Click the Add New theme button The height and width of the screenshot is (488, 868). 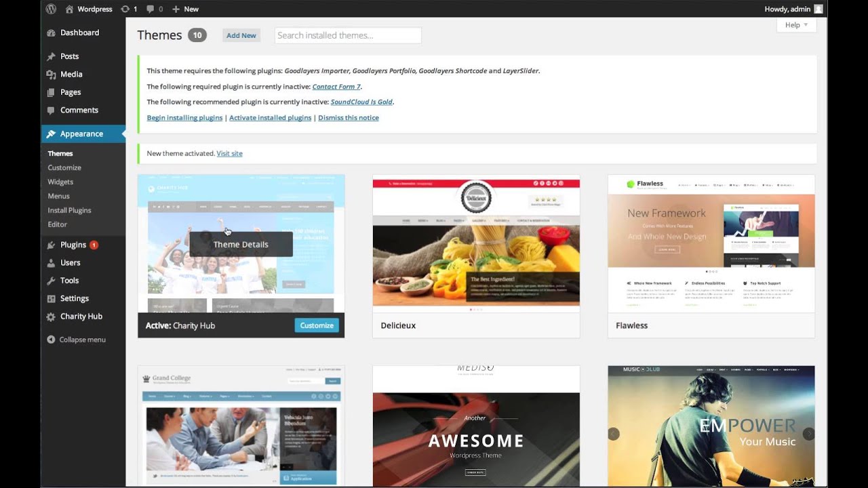tap(241, 35)
